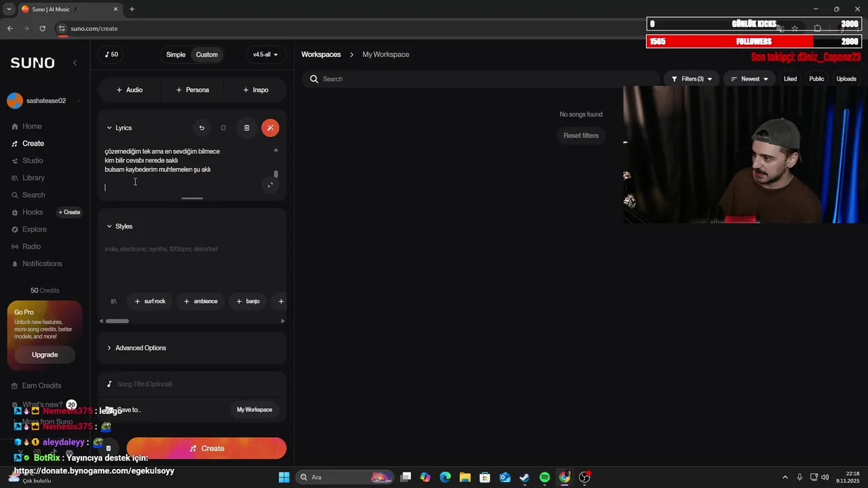
Task: Expand lyrics editor to full size
Action: 271,185
